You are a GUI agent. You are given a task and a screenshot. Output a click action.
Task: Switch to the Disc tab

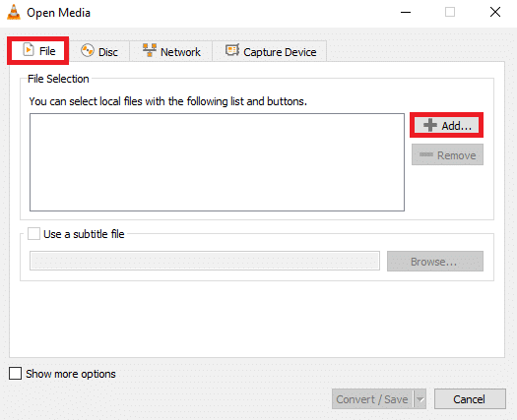pos(99,51)
